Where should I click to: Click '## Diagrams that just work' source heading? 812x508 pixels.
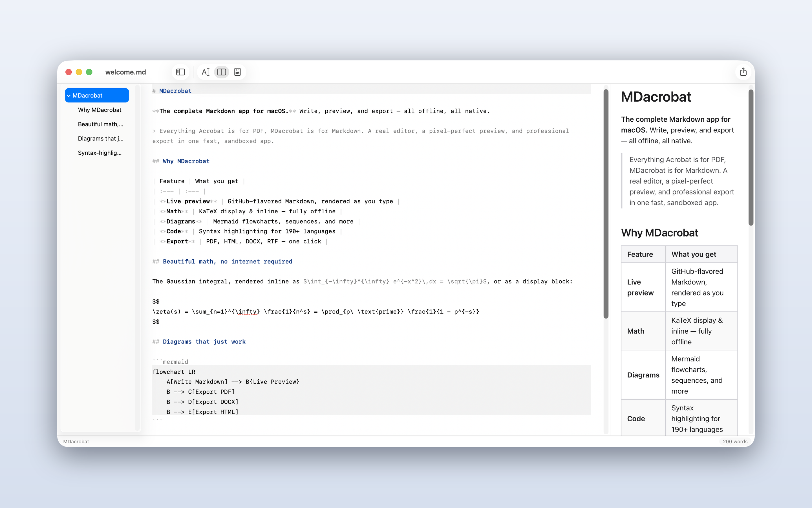(x=199, y=342)
